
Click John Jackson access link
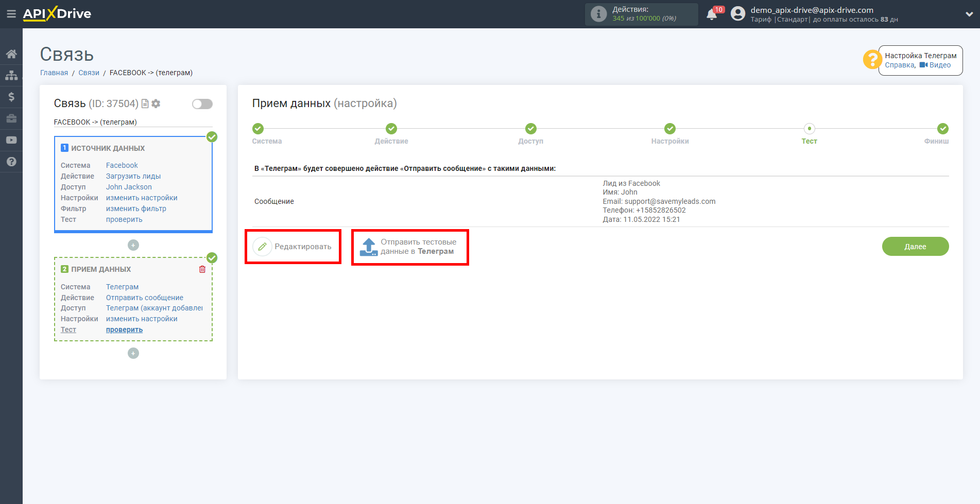coord(129,187)
